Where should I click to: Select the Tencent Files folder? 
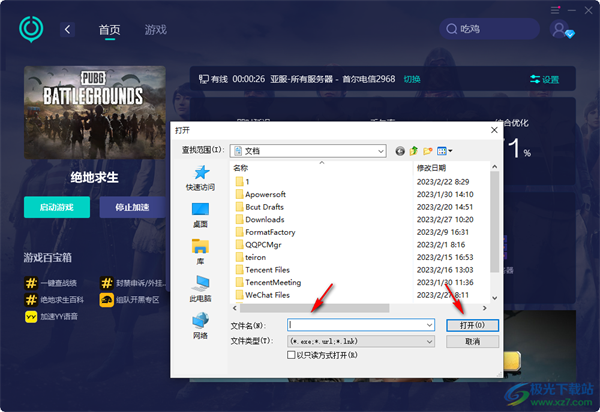tap(263, 270)
